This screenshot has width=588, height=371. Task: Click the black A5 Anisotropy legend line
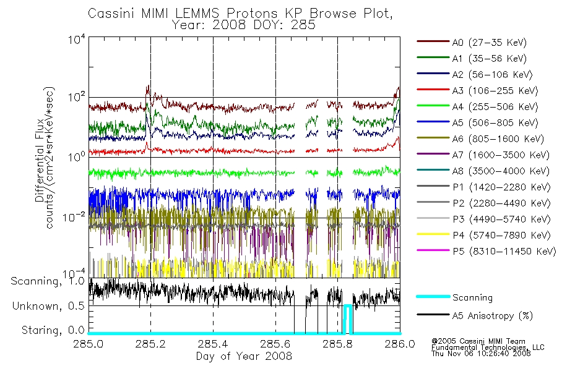(x=433, y=314)
